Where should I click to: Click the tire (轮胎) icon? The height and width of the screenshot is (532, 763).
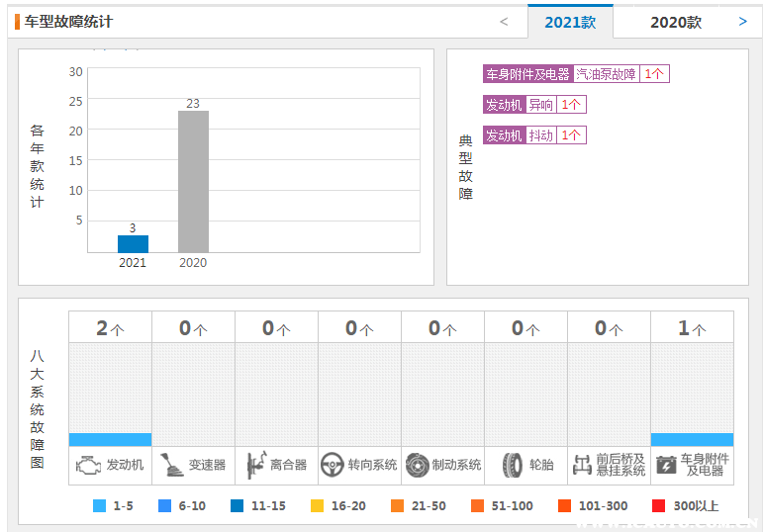tap(512, 465)
